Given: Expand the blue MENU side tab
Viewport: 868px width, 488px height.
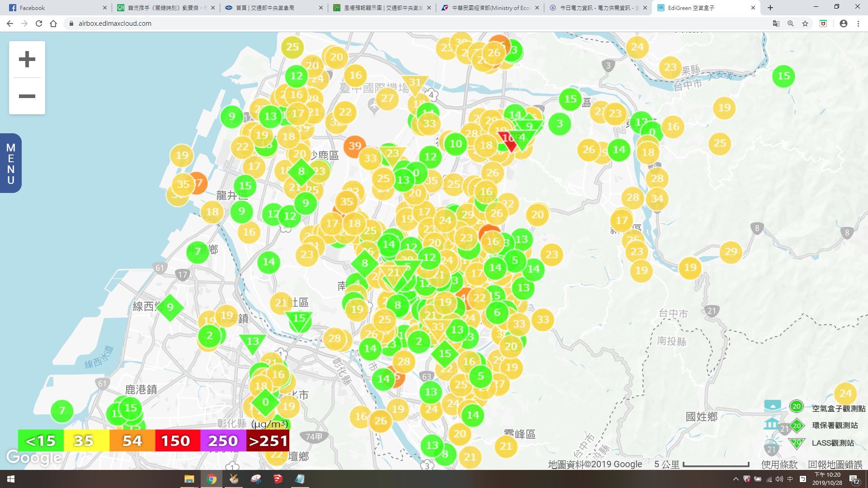Looking at the screenshot, I should click(11, 163).
